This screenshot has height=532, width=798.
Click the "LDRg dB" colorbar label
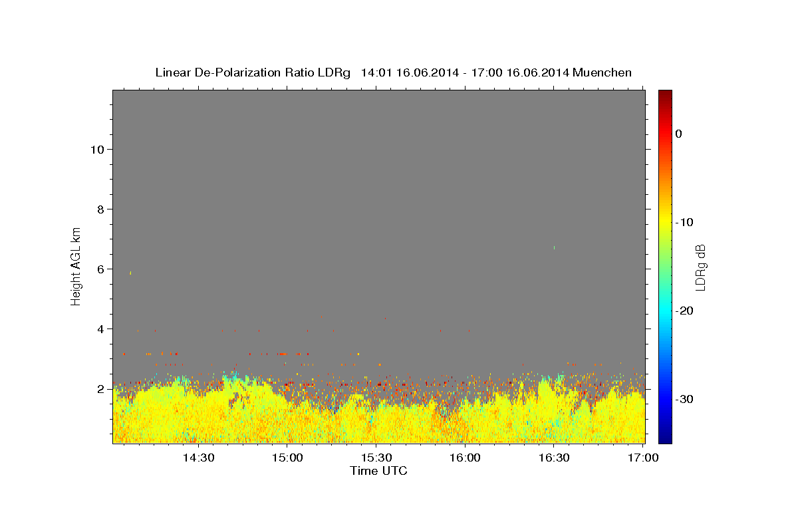coord(700,267)
